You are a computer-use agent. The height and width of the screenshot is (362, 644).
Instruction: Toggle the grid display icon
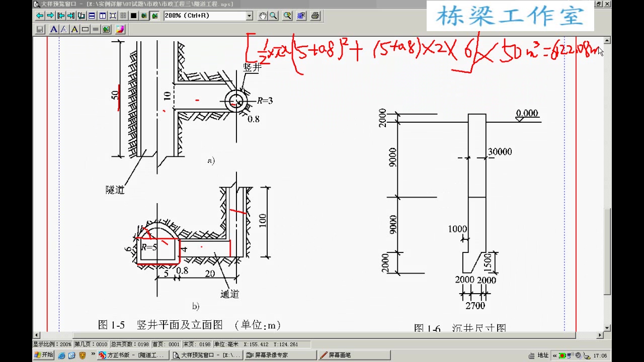[x=123, y=16]
